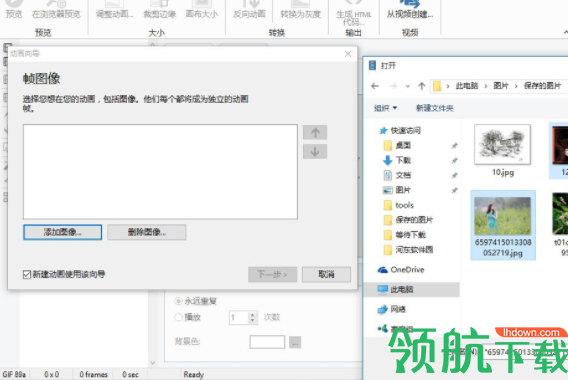The height and width of the screenshot is (380, 568).
Task: Move frame up with up arrow button
Action: [315, 133]
